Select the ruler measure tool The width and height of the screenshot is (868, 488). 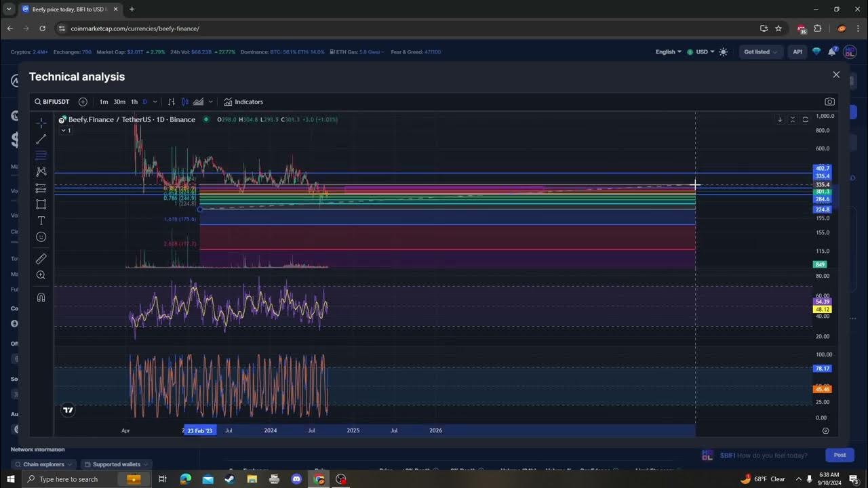41,259
